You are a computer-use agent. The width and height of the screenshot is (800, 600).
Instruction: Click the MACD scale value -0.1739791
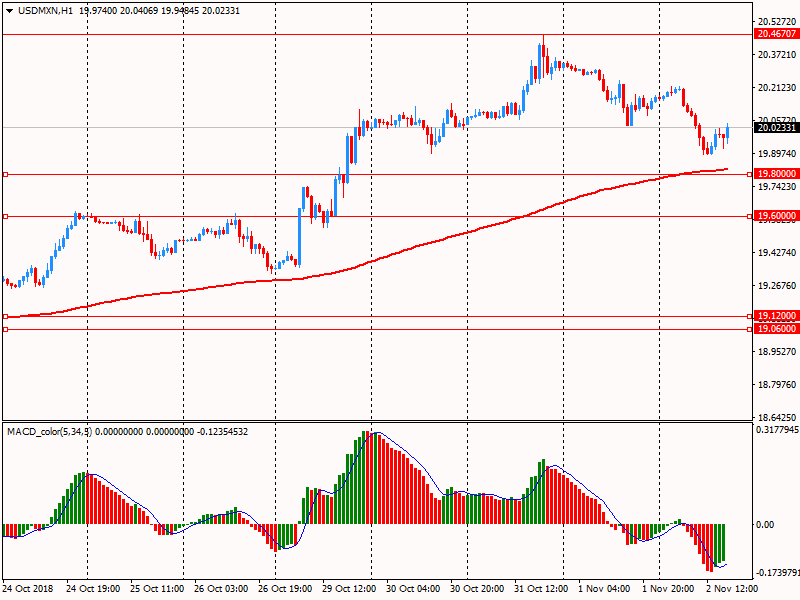pyautogui.click(x=777, y=573)
